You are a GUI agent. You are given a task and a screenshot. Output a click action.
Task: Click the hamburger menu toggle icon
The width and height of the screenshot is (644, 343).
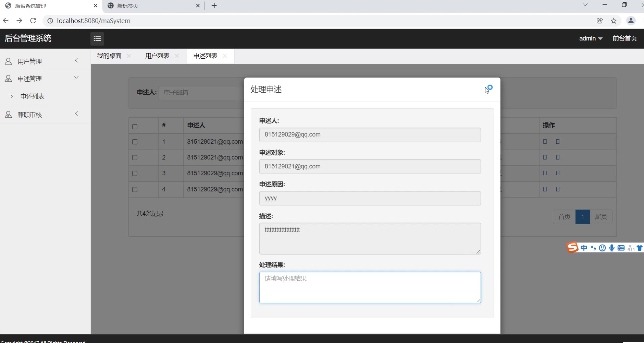coord(97,38)
